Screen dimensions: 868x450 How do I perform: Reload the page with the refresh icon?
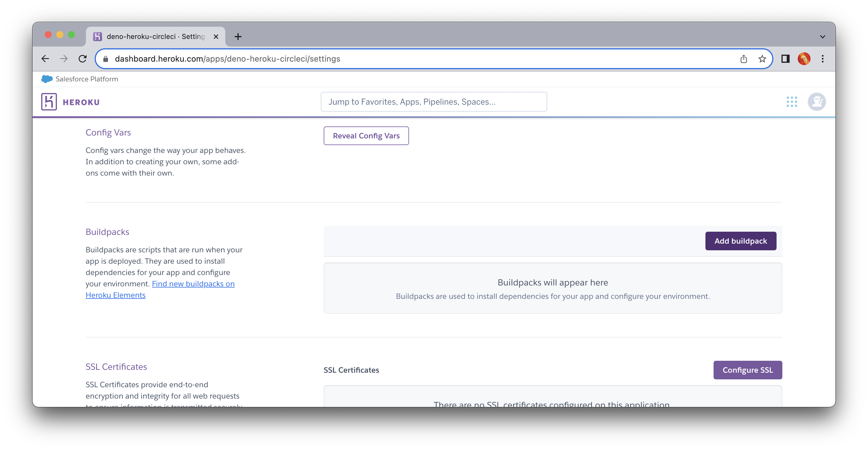pos(82,59)
